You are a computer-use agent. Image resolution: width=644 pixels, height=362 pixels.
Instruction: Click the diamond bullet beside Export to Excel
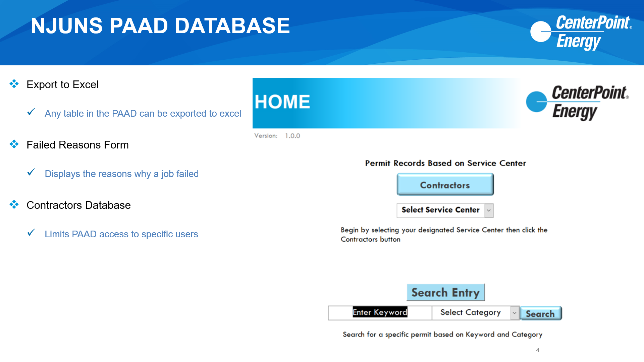[14, 84]
